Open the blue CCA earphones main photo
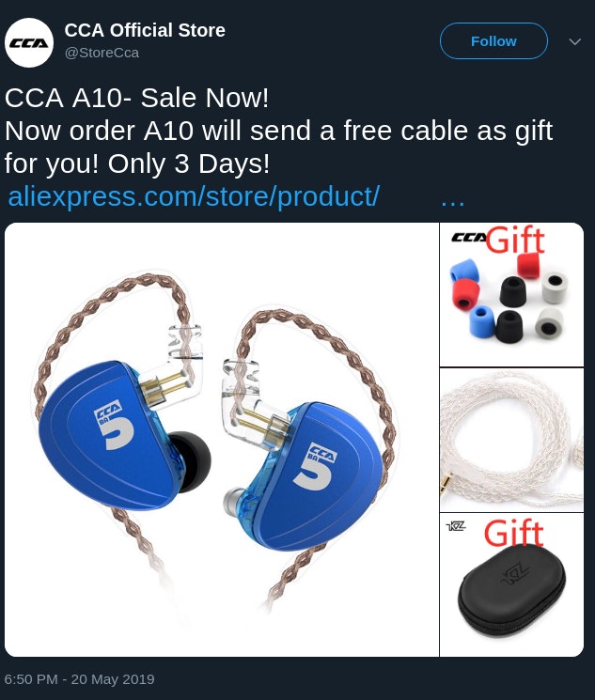Image resolution: width=595 pixels, height=700 pixels. (222, 440)
